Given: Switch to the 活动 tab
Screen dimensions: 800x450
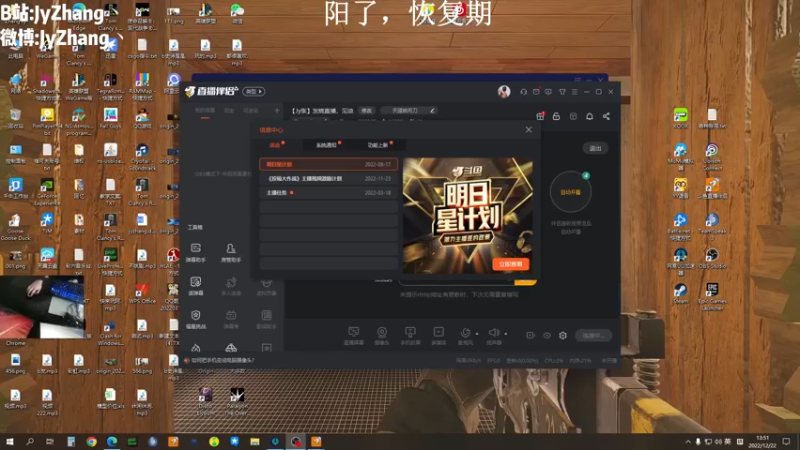Looking at the screenshot, I should pos(276,145).
